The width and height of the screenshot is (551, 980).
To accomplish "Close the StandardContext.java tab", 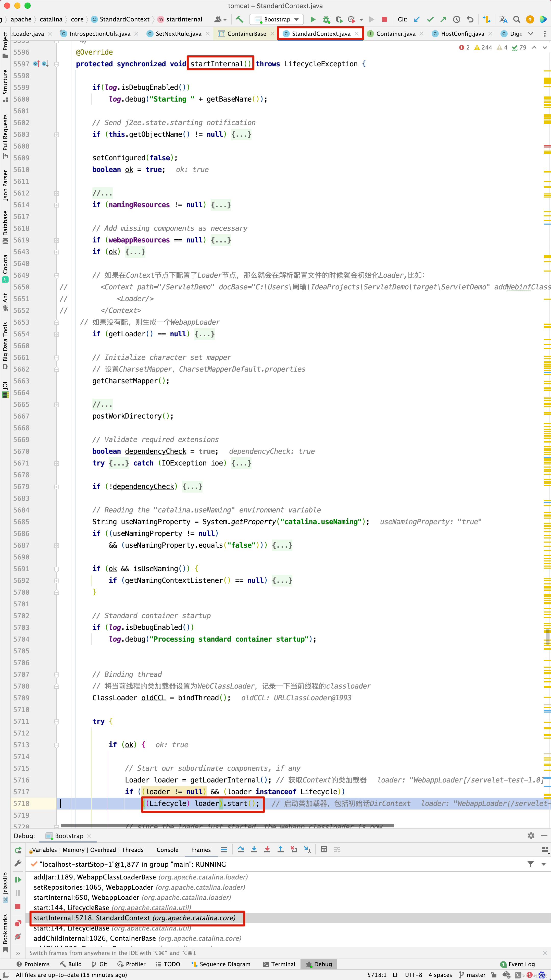I will 356,33.
